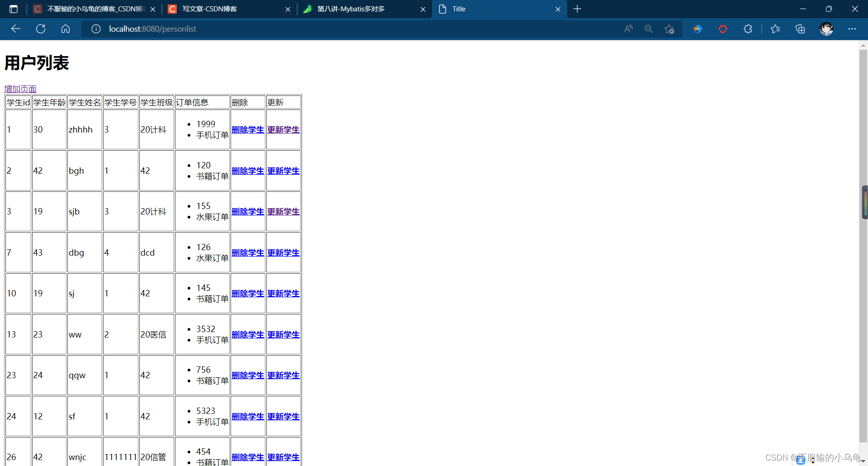Delete student qqw via 删除学生

tap(248, 376)
